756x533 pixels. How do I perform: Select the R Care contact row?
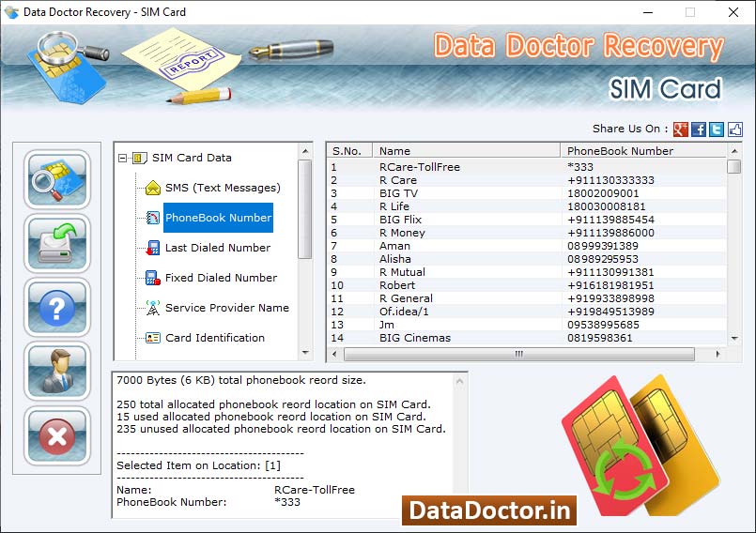[527, 180]
